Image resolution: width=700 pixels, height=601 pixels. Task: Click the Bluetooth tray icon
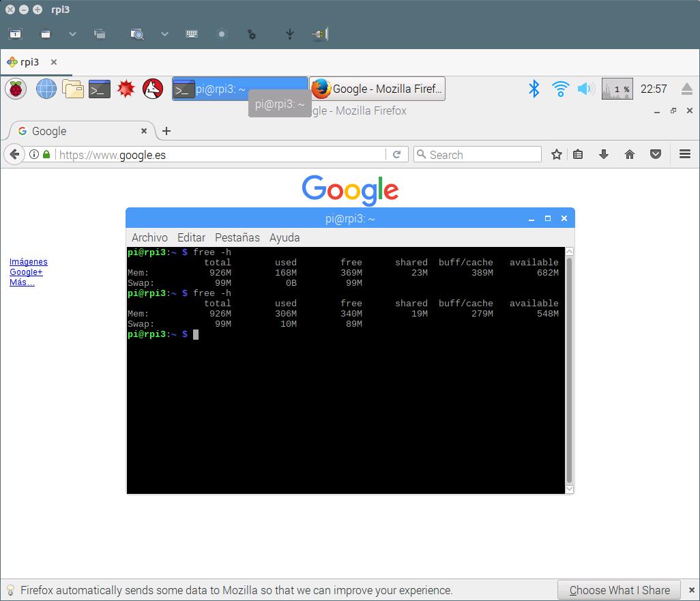pyautogui.click(x=534, y=89)
